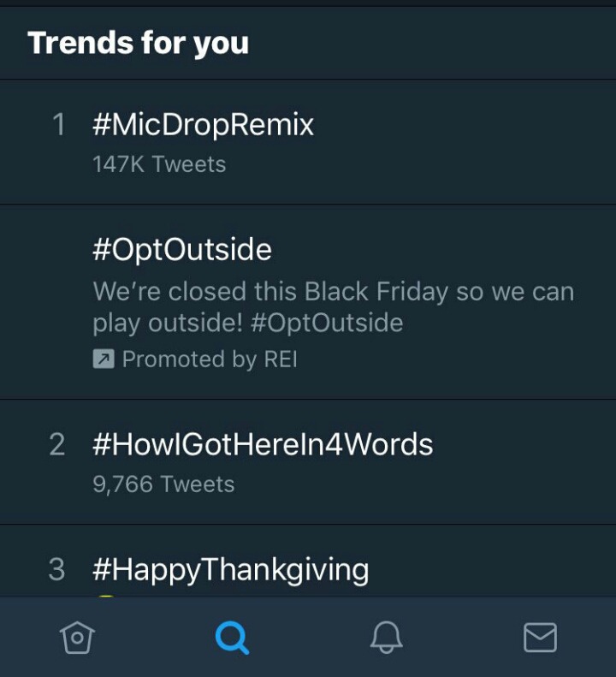Select the Promoted by REI label
This screenshot has width=616, height=677.
pos(210,359)
